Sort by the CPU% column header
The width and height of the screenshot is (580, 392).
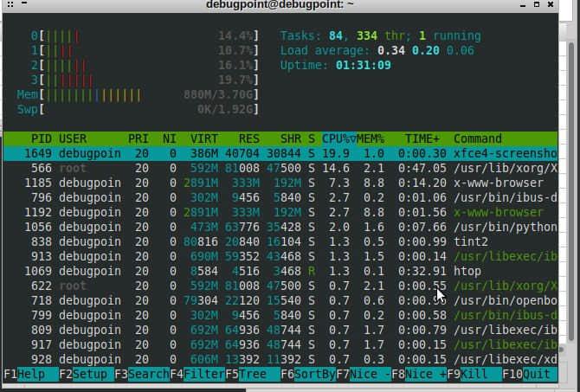[x=338, y=138]
